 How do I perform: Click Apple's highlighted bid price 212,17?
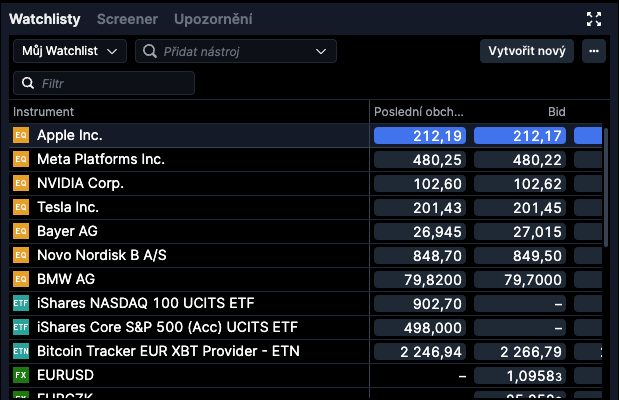coord(520,135)
